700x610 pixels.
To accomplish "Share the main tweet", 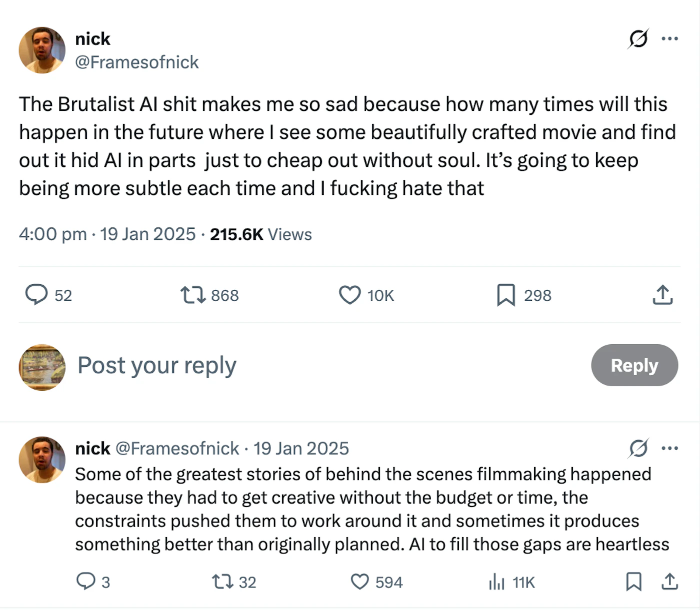I will click(662, 295).
